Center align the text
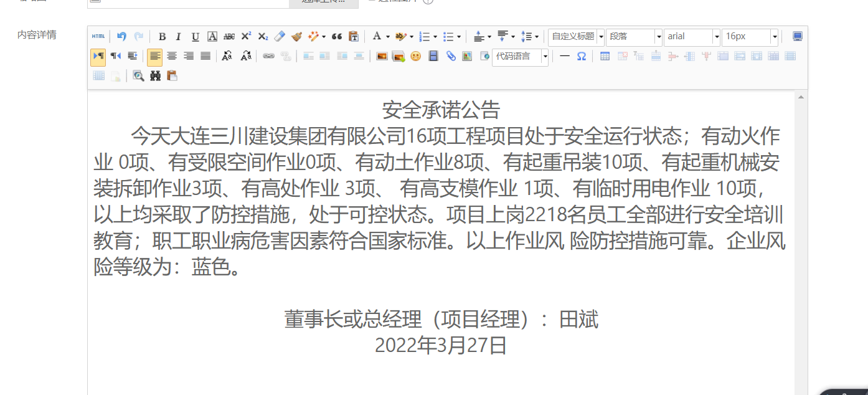Viewport: 868px width, 395px height. pos(172,56)
